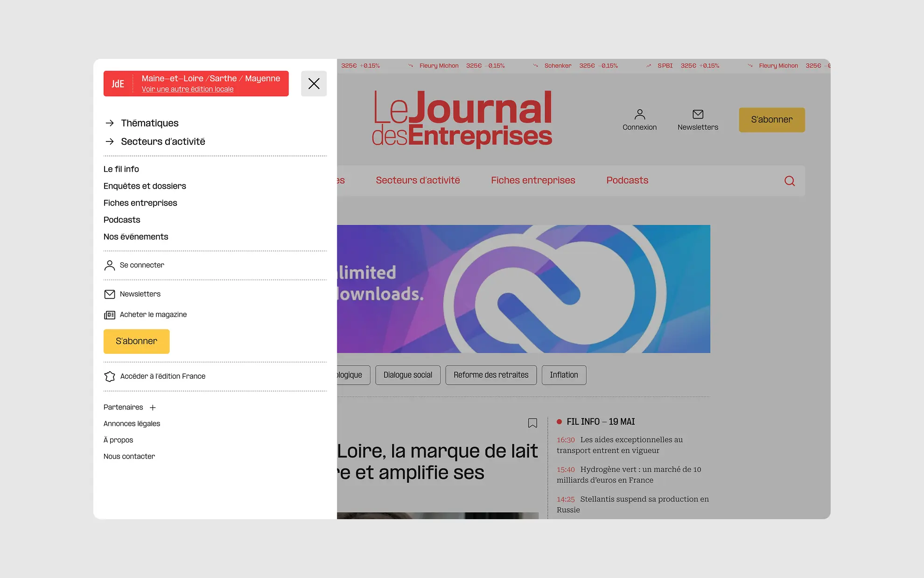This screenshot has width=924, height=578.
Task: Click the Nous contacter link
Action: [x=129, y=456]
